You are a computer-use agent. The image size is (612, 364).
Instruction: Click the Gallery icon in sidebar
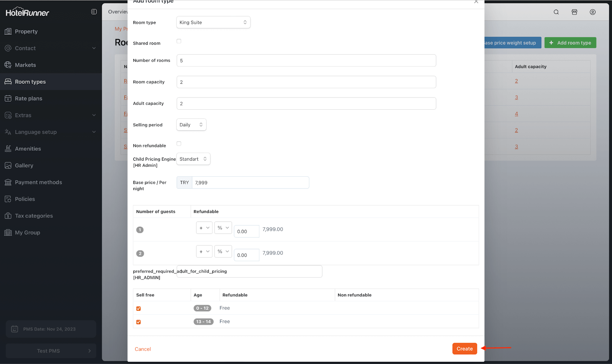8,166
